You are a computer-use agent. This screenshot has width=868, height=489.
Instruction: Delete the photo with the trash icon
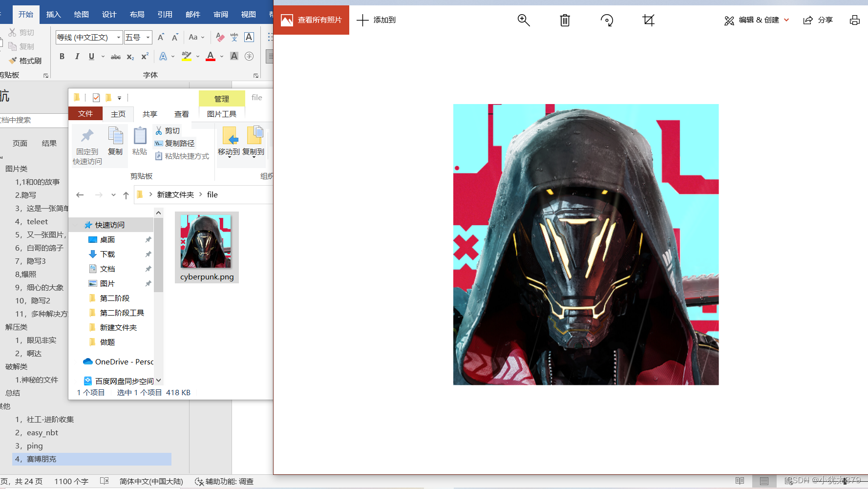(x=565, y=20)
